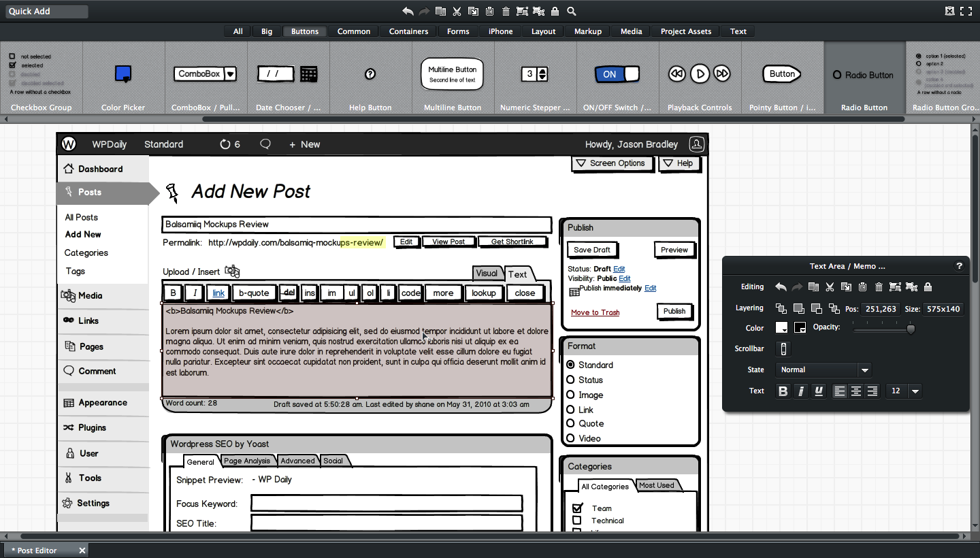This screenshot has height=558, width=980.
Task: Open the Screen Options expander
Action: pos(611,163)
